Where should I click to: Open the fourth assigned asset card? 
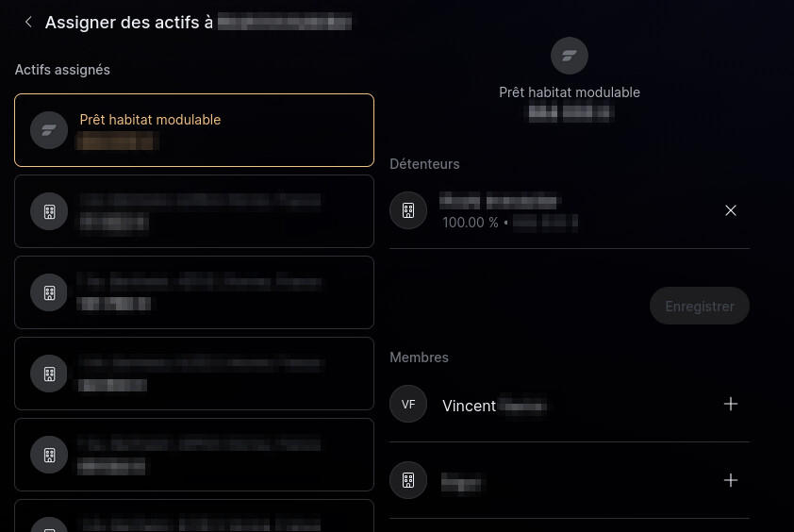[194, 374]
